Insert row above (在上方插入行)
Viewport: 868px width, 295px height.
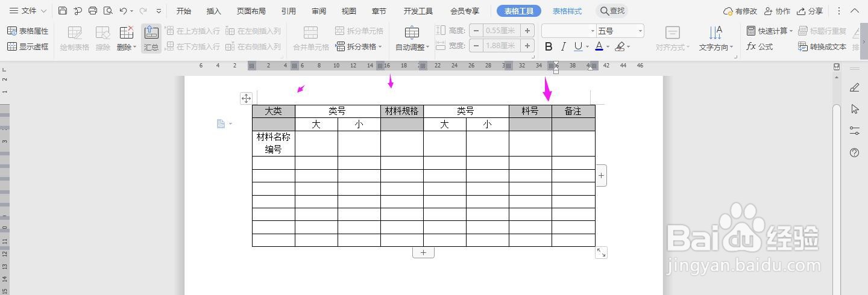192,31
